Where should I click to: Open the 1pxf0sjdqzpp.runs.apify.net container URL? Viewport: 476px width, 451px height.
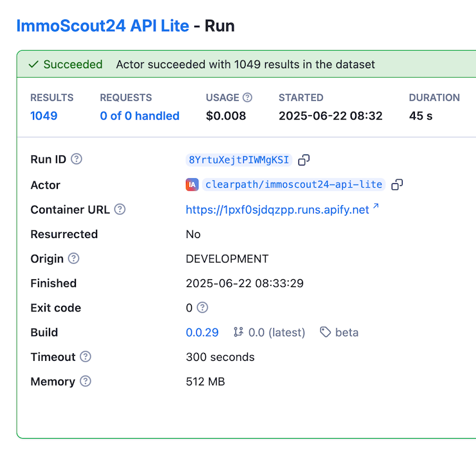[277, 210]
